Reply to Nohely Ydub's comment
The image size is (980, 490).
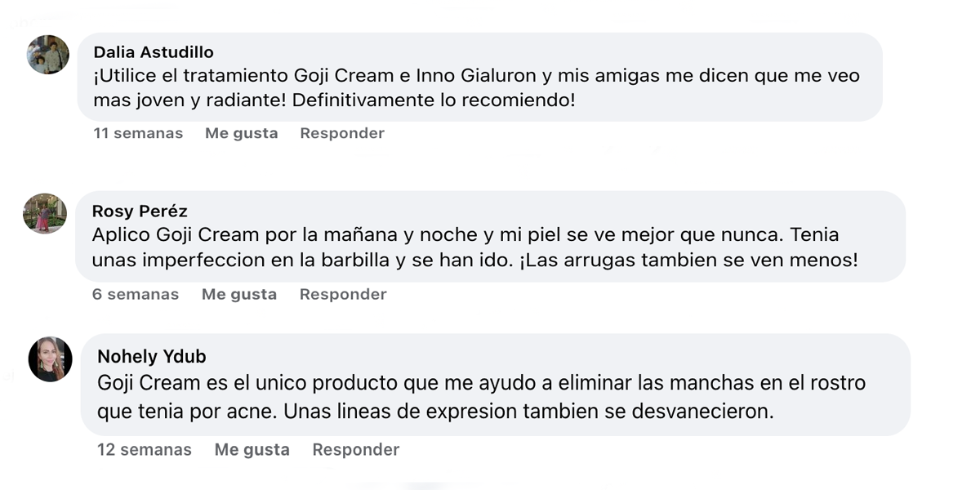[356, 449]
